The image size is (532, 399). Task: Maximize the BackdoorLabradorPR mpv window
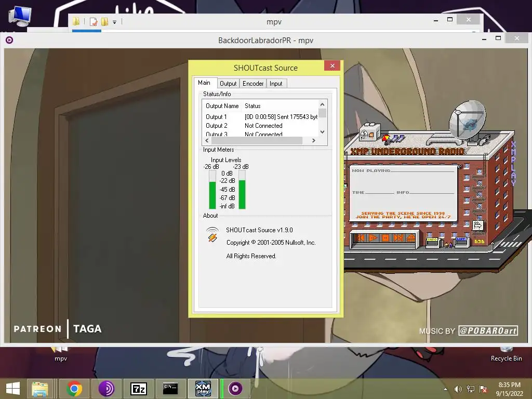pyautogui.click(x=498, y=38)
